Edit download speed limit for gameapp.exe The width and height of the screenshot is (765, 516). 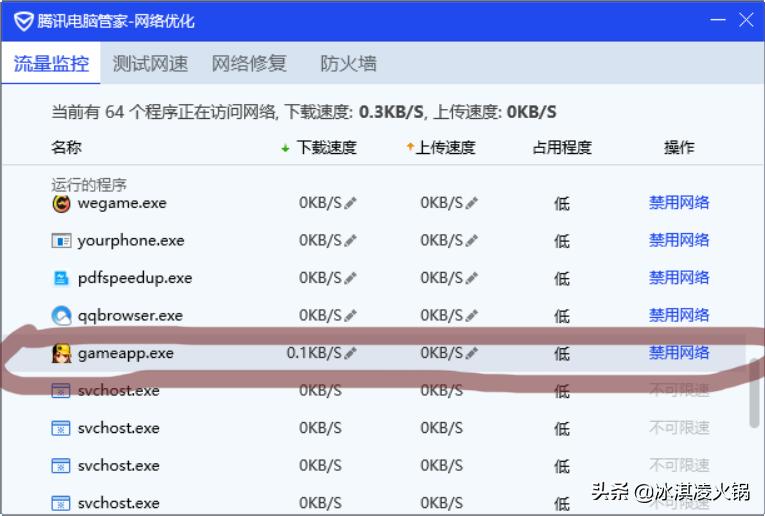(350, 353)
